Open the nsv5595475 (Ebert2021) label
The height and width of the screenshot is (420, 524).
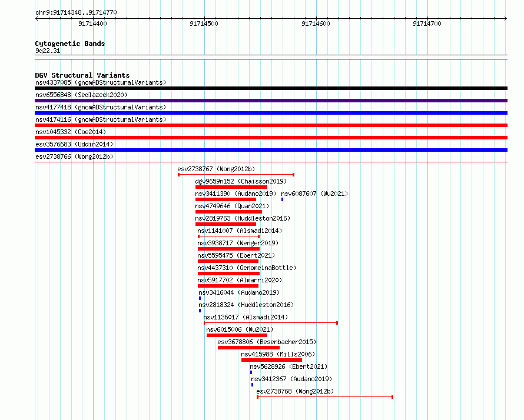236,255
